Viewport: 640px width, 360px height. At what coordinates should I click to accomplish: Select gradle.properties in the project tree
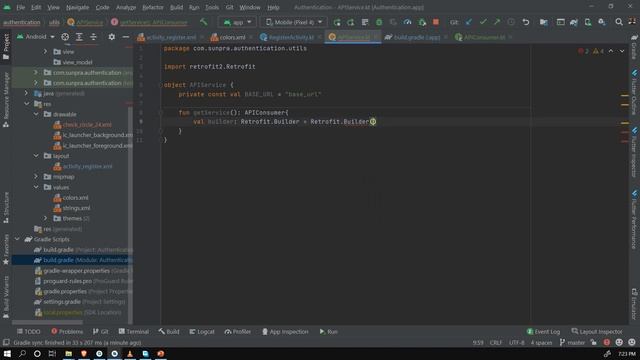click(x=66, y=291)
